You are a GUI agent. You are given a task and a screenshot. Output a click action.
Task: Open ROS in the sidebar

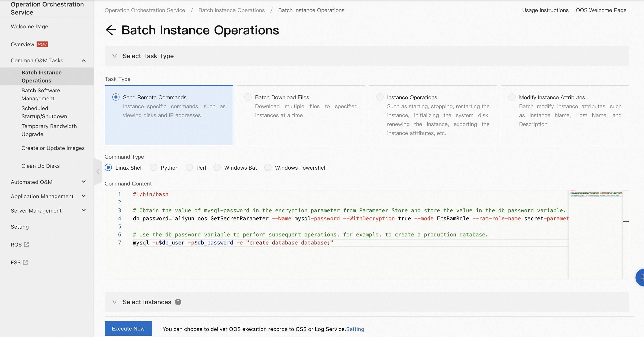[16, 245]
